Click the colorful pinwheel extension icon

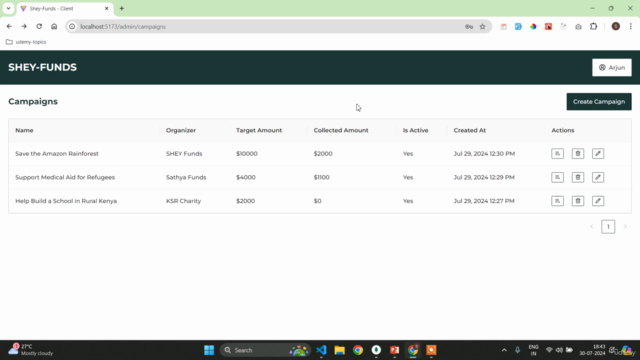(x=533, y=27)
